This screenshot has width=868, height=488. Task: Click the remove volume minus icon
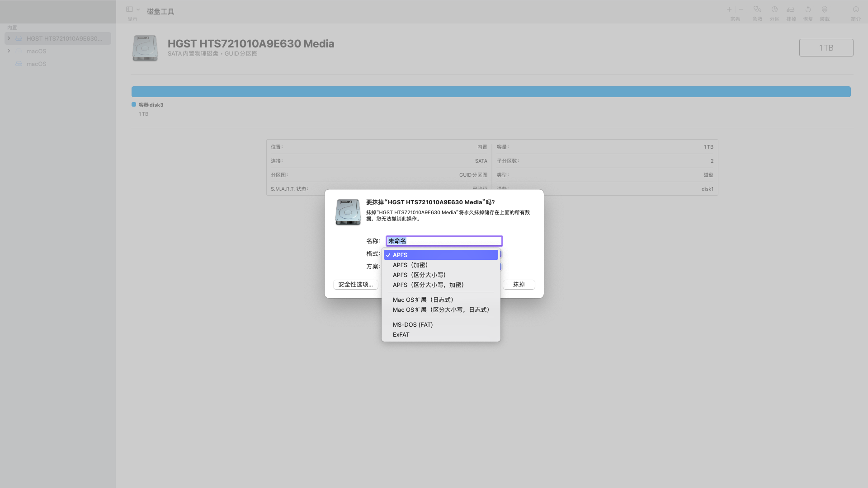pyautogui.click(x=741, y=9)
